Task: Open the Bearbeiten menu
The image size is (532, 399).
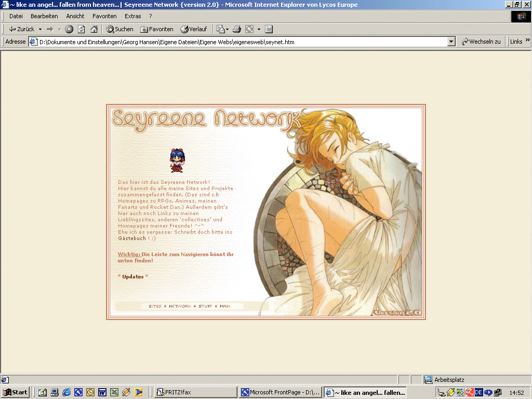Action: click(x=44, y=16)
